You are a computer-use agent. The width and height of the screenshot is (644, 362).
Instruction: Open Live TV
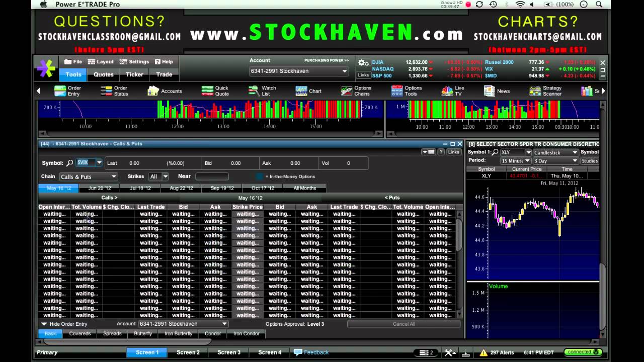click(x=453, y=91)
